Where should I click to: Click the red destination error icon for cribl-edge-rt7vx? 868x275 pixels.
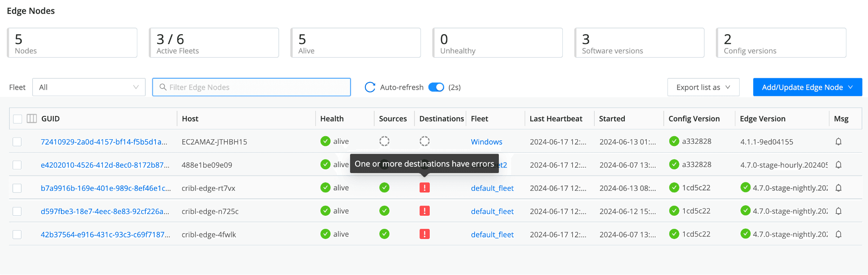coord(424,188)
